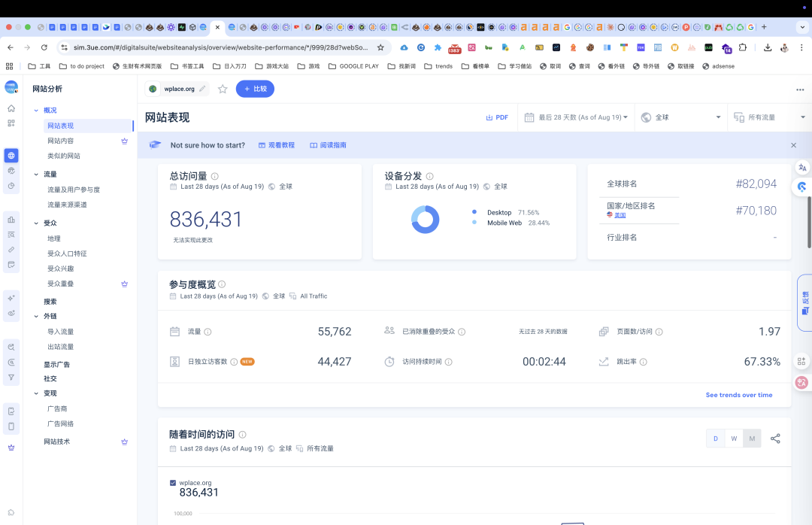The image size is (812, 525).
Task: Reload the current page
Action: (44, 47)
